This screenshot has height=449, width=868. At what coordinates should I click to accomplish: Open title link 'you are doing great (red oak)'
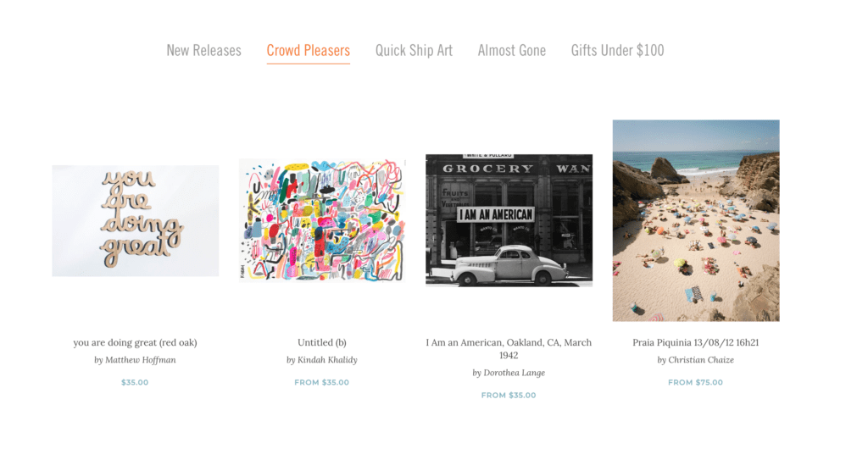[135, 342]
